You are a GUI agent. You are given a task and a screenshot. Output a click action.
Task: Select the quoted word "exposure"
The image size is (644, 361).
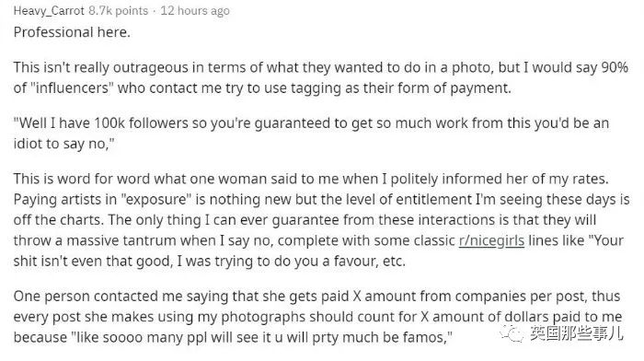click(x=156, y=200)
